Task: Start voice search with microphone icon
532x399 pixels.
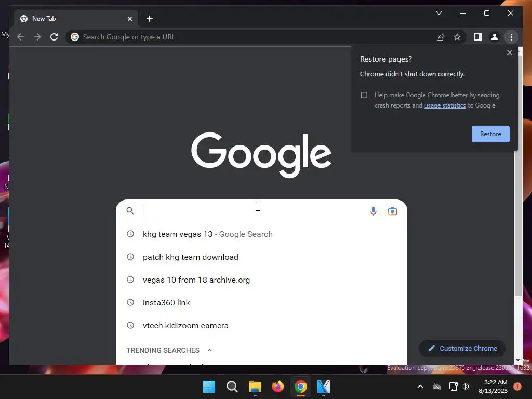Action: (x=373, y=211)
